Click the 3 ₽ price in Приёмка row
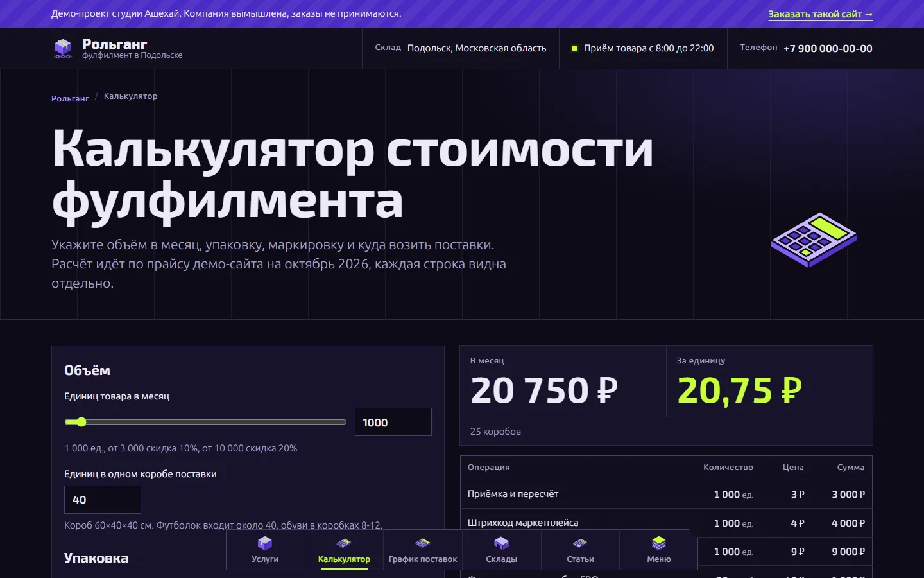The image size is (924, 578). tap(798, 495)
